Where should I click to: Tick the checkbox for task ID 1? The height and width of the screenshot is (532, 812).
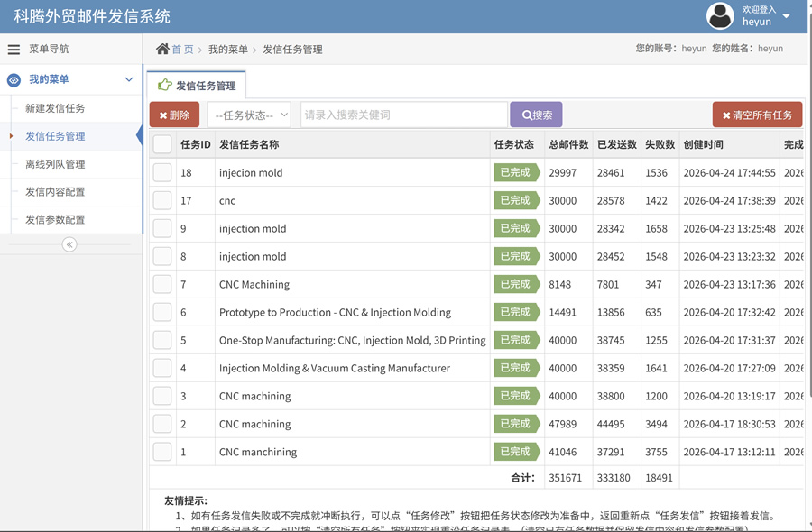[x=162, y=452]
